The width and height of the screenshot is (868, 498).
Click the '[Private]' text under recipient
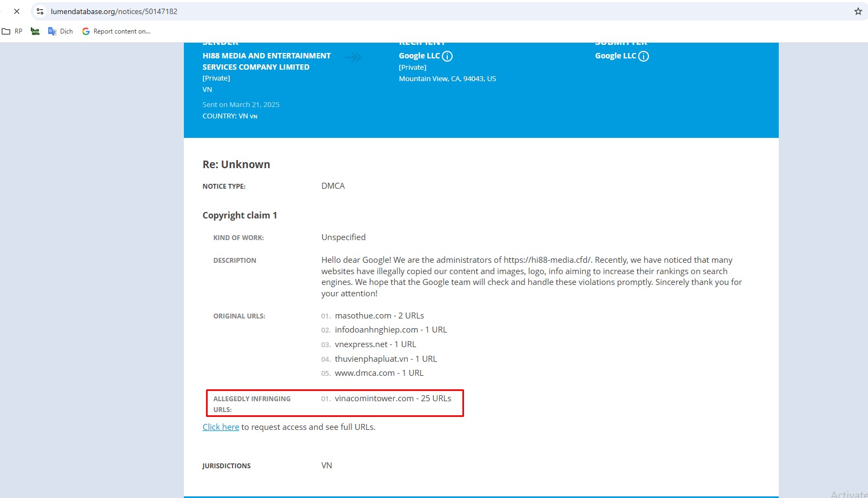tap(413, 67)
